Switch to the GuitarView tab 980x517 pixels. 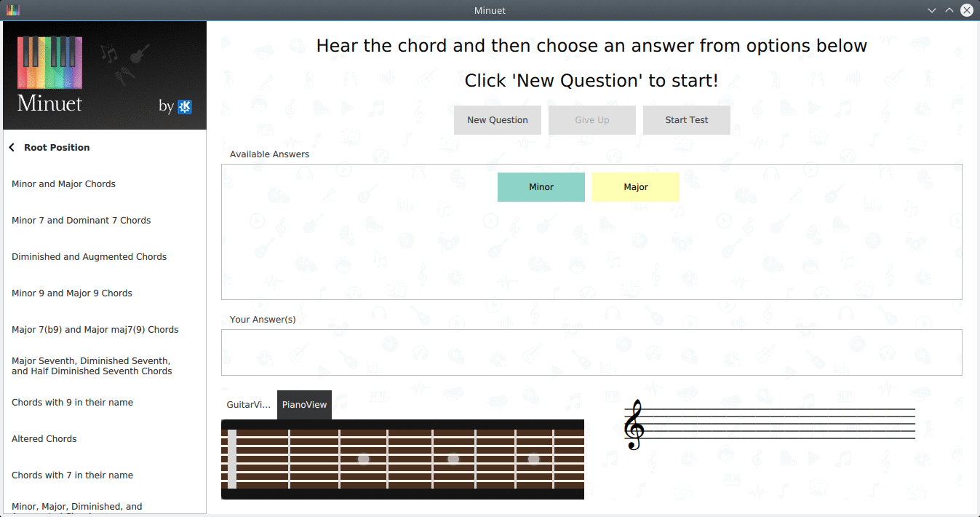(x=248, y=405)
